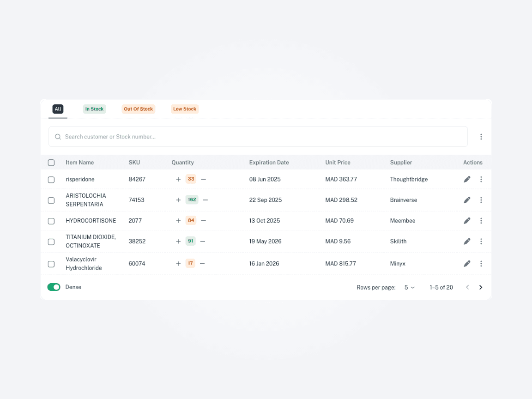Open more actions for Brainverse supplier row
The width and height of the screenshot is (532, 399).
click(481, 200)
